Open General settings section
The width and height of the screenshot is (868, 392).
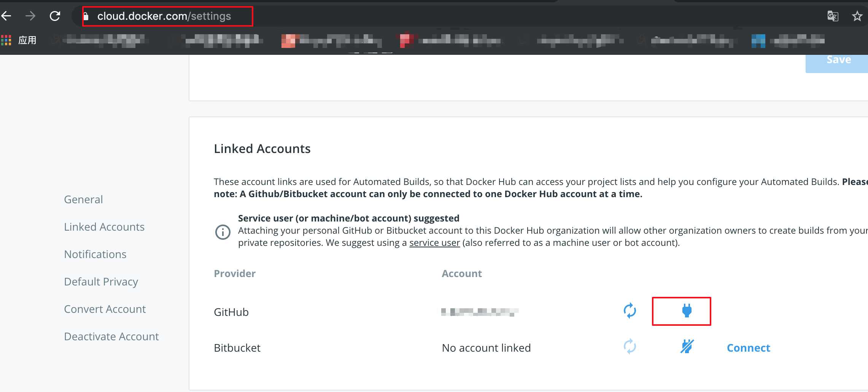click(83, 199)
